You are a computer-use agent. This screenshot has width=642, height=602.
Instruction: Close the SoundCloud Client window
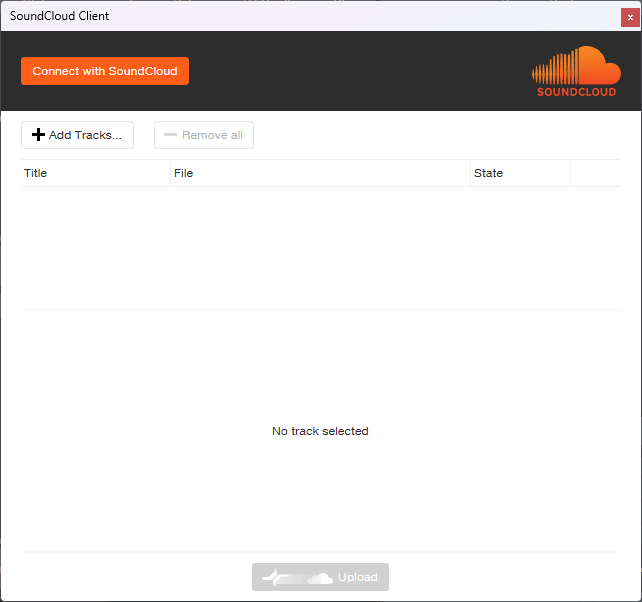pos(630,17)
